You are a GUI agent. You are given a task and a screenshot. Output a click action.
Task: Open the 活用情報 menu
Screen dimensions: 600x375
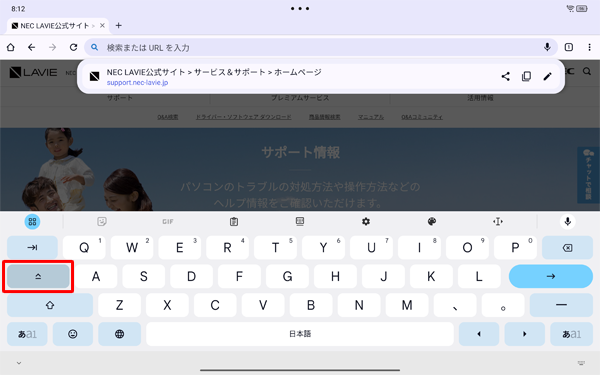pyautogui.click(x=480, y=98)
